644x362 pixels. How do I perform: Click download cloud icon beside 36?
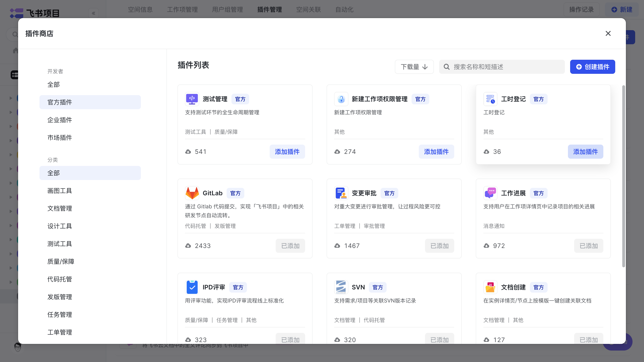pos(486,152)
